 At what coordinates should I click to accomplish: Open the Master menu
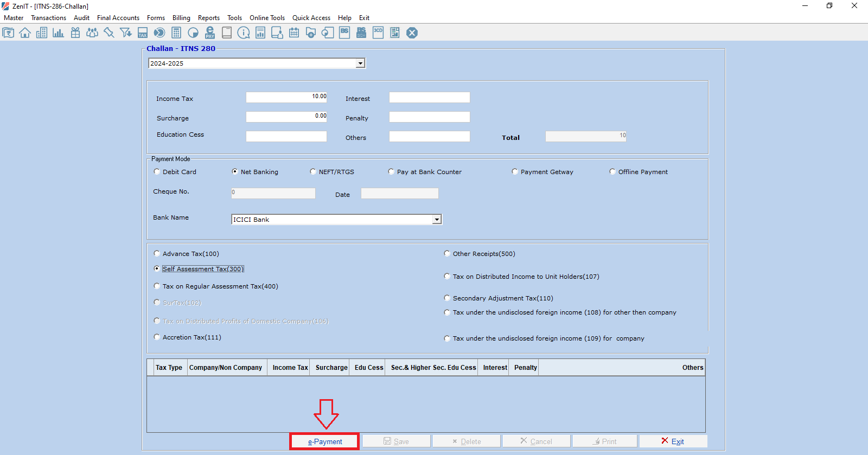pos(14,18)
